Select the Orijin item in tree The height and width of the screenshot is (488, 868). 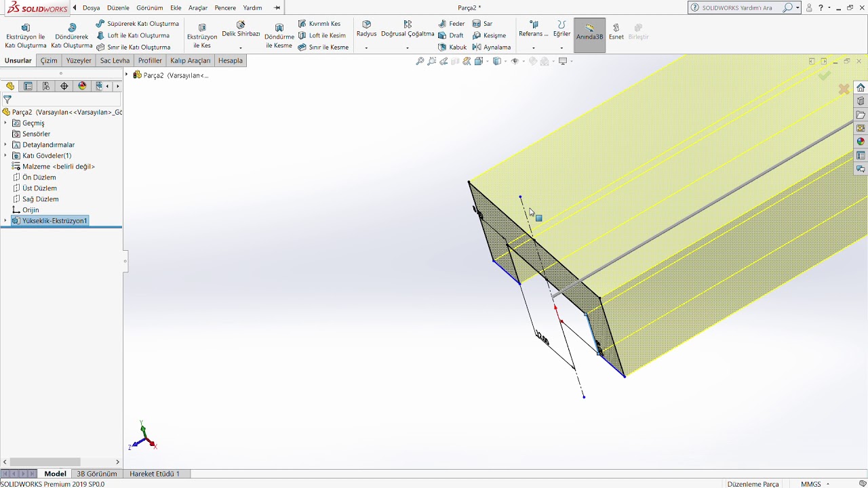pos(26,209)
